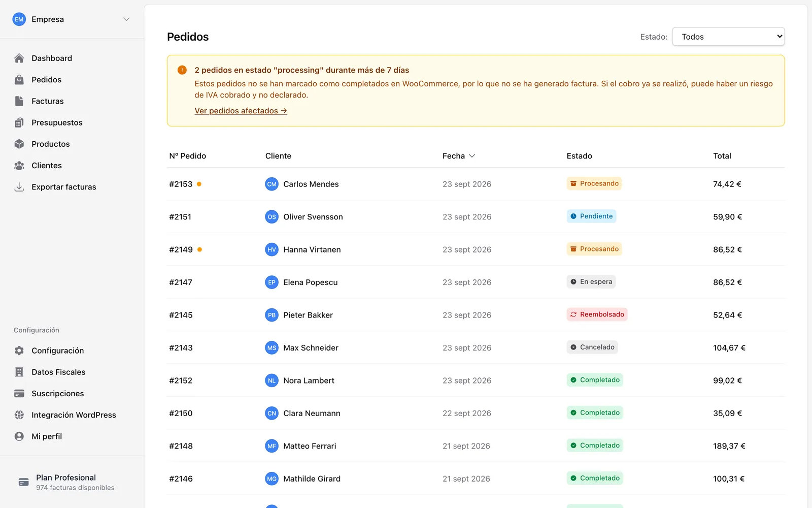Click the Integración WordPress icon
This screenshot has width=812, height=508.
19,415
